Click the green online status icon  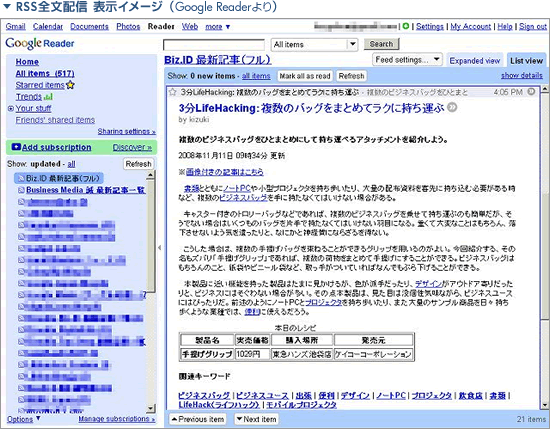[406, 26]
